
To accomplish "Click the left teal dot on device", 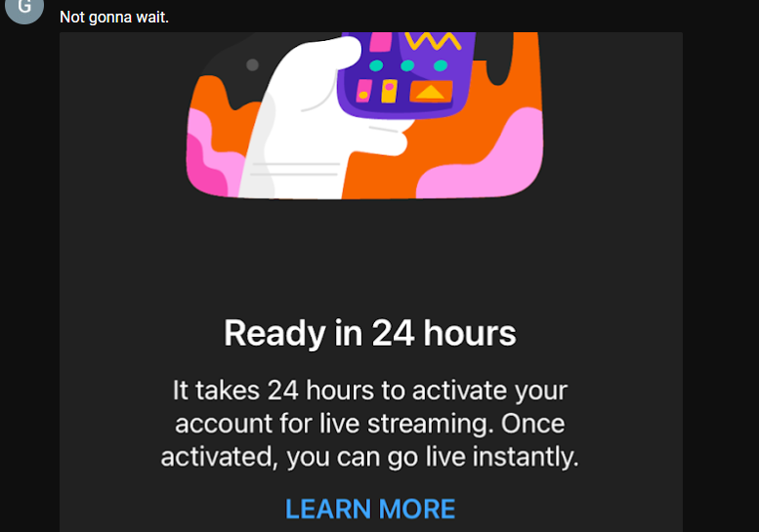I will pos(376,65).
